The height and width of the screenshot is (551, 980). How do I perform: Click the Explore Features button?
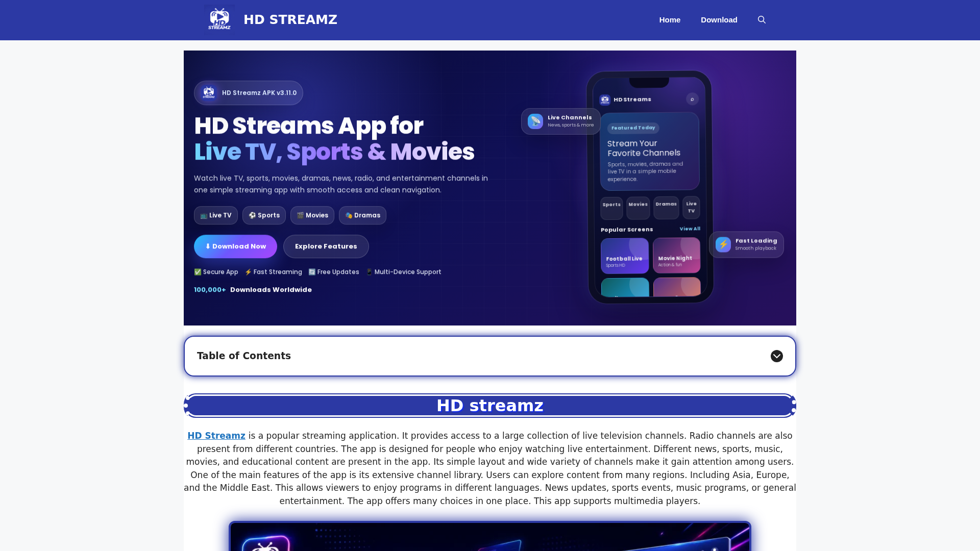tap(326, 246)
